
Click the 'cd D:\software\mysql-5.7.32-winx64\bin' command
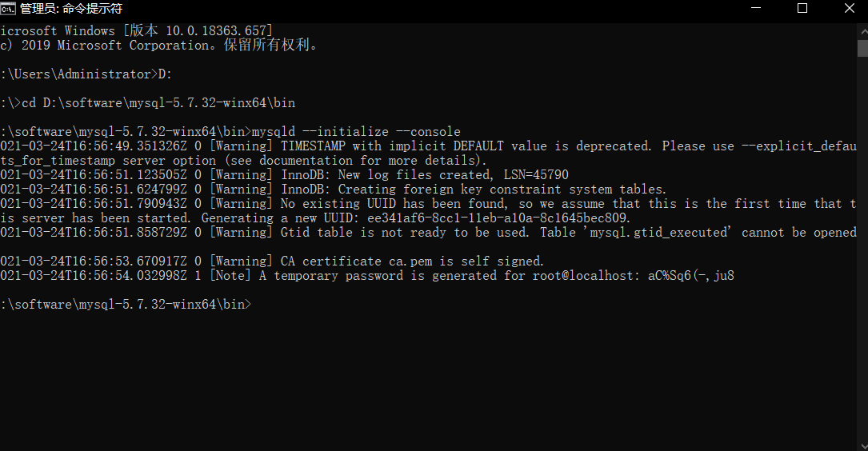coord(158,103)
